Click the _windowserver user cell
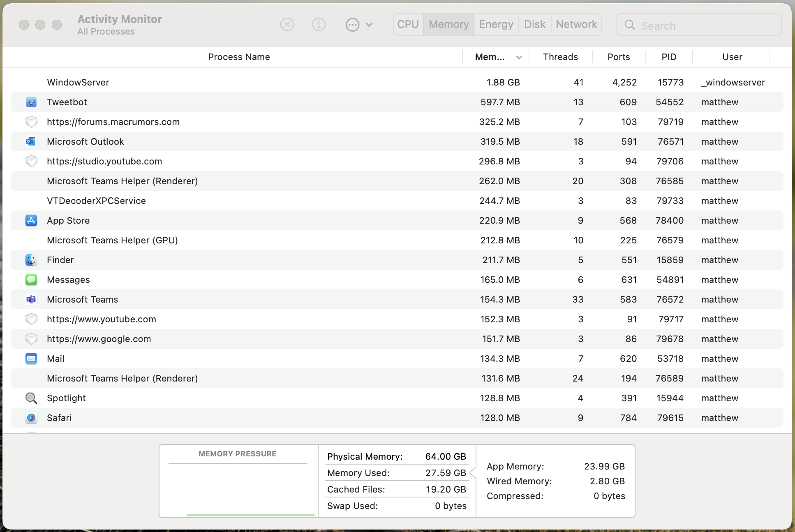The image size is (795, 532). click(733, 82)
